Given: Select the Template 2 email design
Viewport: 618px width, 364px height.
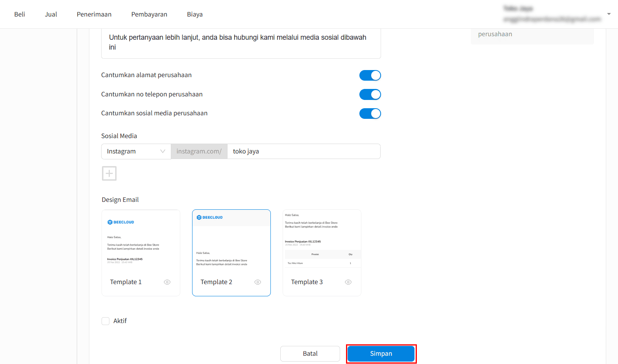Looking at the screenshot, I should point(231,253).
